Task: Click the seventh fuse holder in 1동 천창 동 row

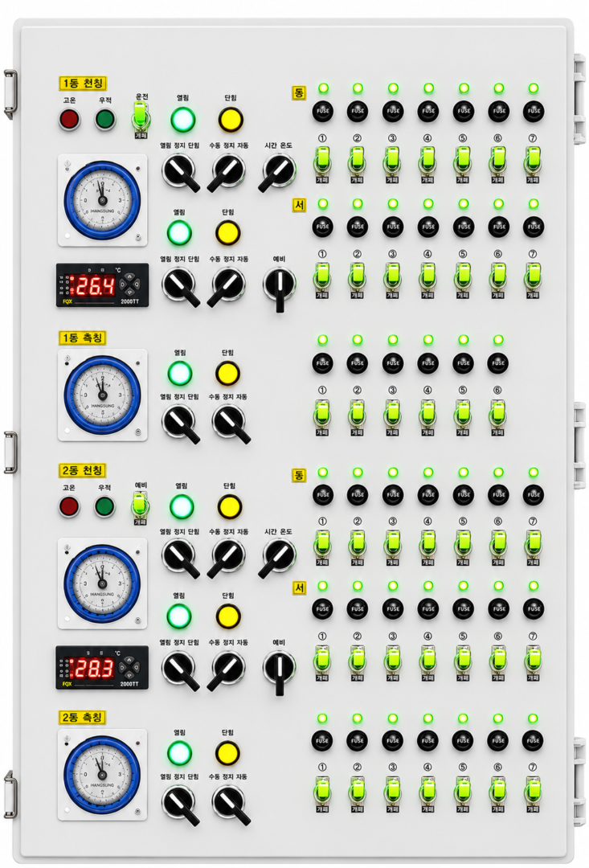Action: pyautogui.click(x=533, y=111)
